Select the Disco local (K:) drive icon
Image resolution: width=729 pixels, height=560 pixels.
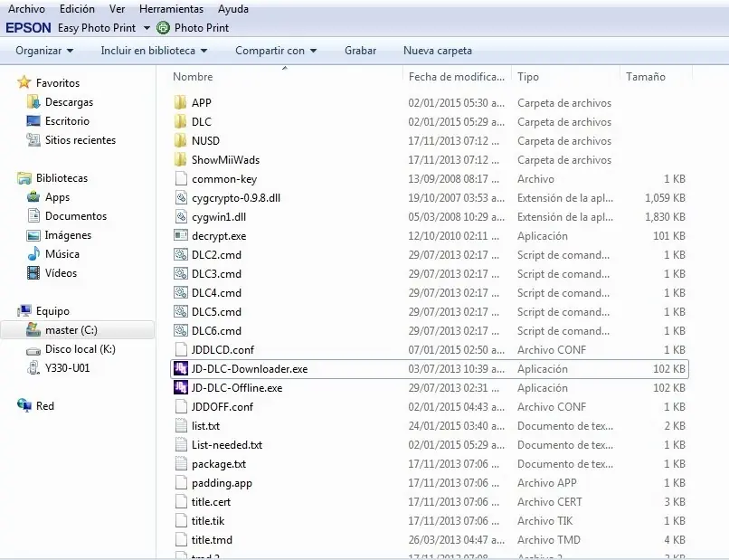click(33, 350)
